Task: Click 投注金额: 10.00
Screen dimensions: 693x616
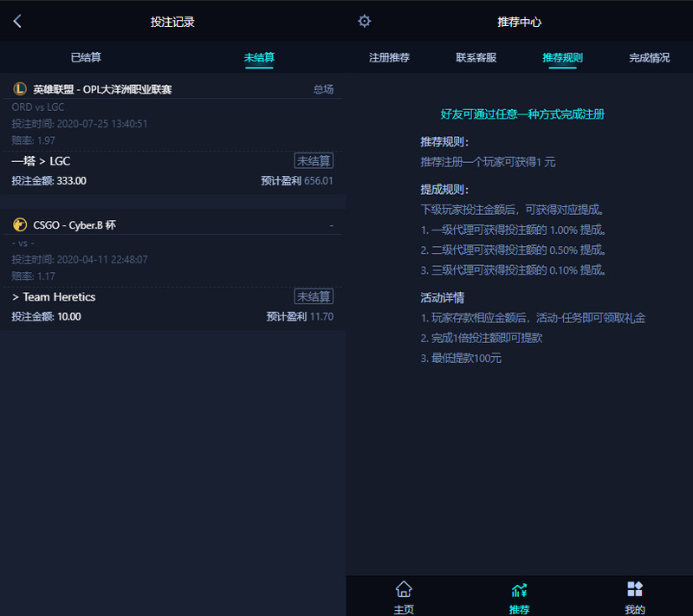Action: click(47, 316)
